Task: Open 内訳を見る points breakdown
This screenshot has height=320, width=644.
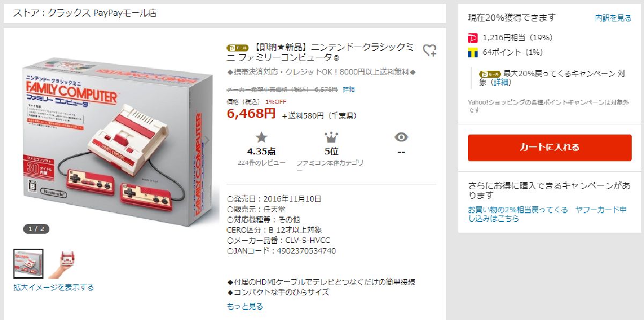Action: point(613,18)
